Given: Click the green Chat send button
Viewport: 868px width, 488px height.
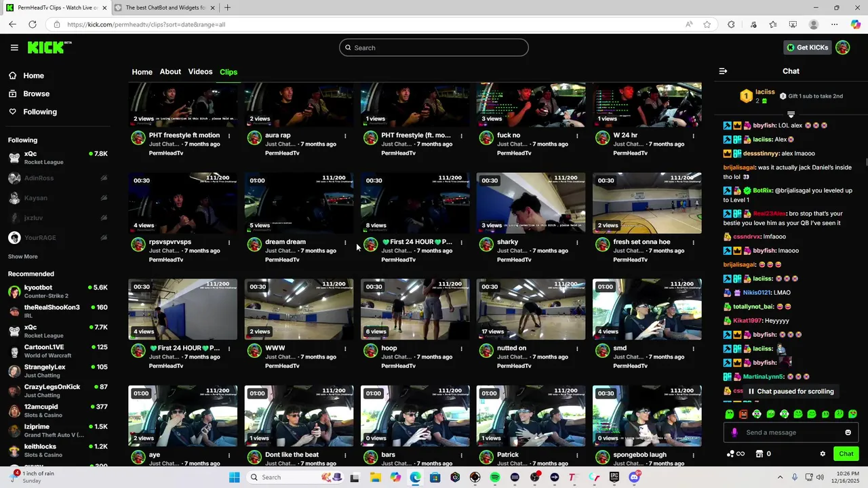Looking at the screenshot, I should pos(846,453).
